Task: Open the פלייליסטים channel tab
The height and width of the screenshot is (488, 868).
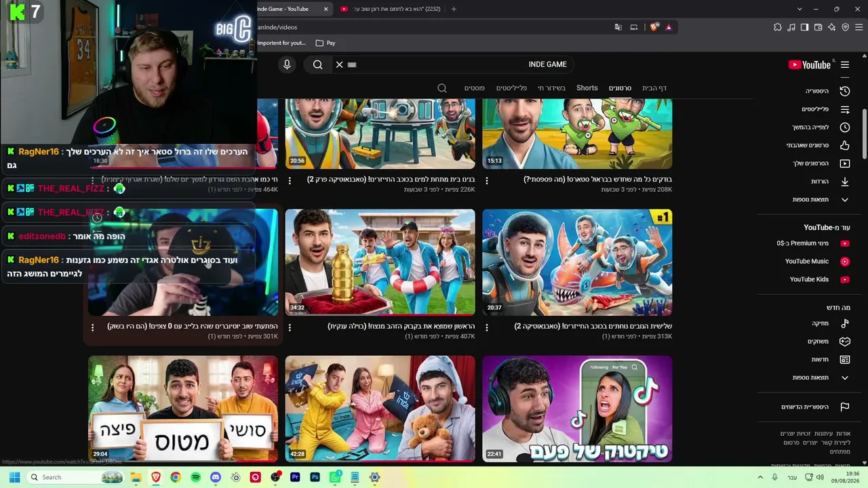Action: (511, 88)
